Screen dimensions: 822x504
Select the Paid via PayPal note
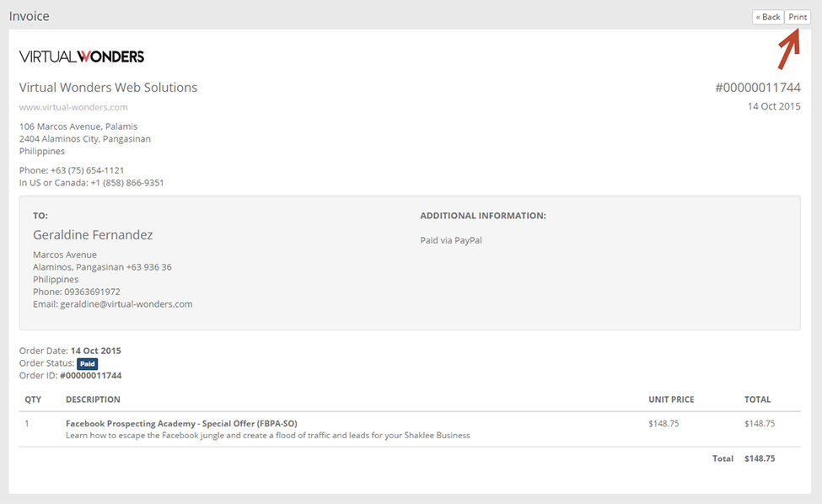click(x=451, y=240)
